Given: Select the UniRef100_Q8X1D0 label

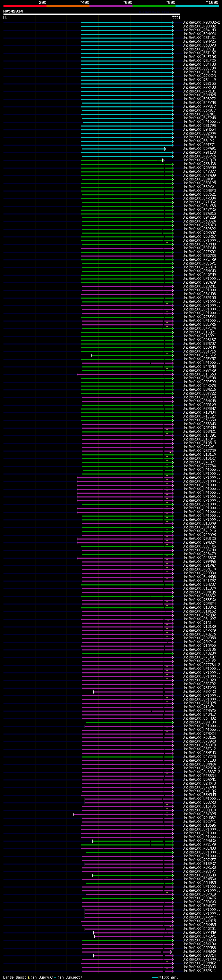Looking at the screenshot, I should pos(199,944).
